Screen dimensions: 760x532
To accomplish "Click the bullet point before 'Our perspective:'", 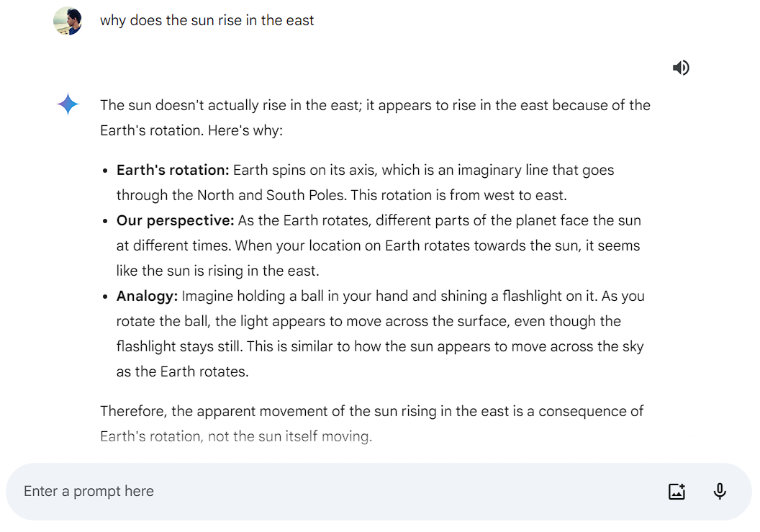I will tap(105, 221).
